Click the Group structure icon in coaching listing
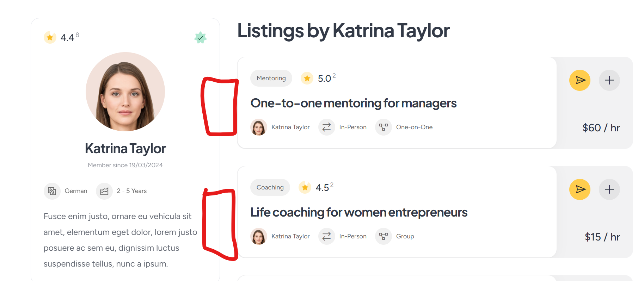 [x=384, y=236]
